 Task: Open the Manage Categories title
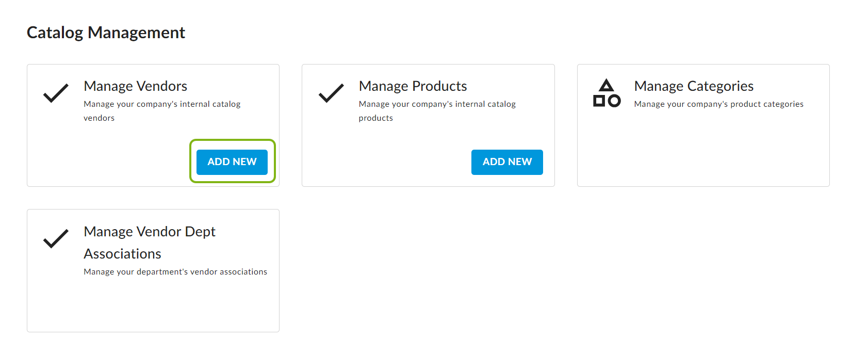pyautogui.click(x=694, y=86)
